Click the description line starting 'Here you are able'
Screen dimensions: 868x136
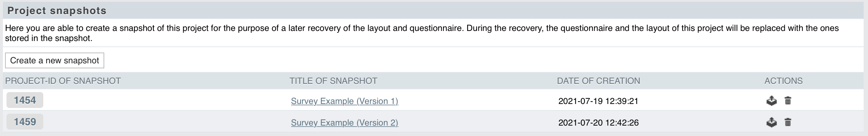(422, 28)
